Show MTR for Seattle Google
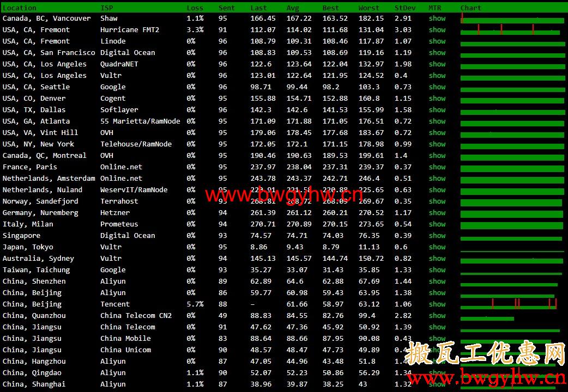The image size is (568, 392). (437, 87)
